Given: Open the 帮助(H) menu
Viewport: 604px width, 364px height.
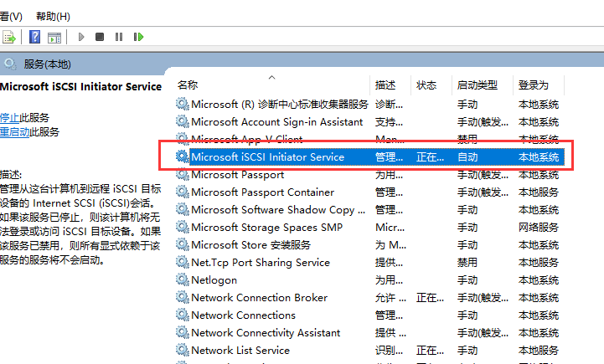Looking at the screenshot, I should [54, 17].
